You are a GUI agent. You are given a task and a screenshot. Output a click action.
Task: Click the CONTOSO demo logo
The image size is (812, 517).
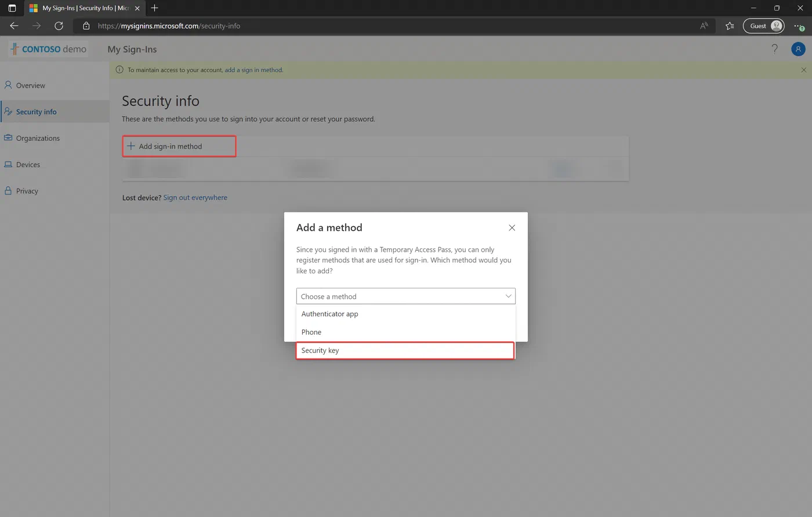click(48, 49)
